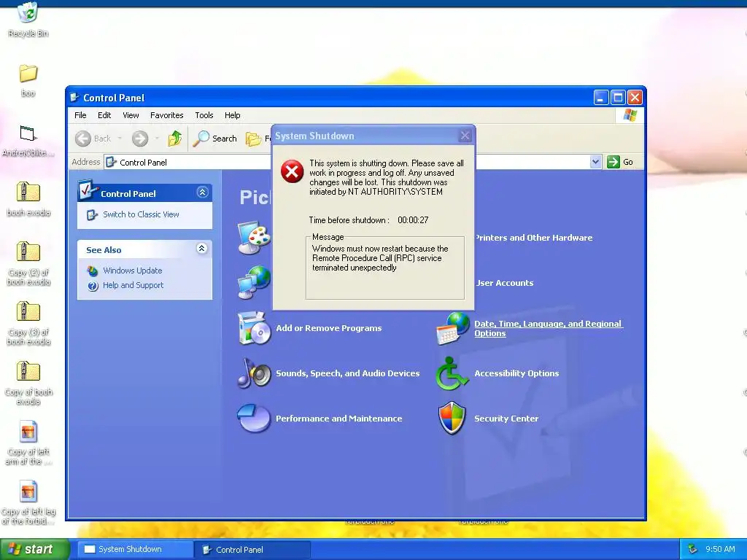
Task: Maximize the Control Panel window
Action: [618, 98]
